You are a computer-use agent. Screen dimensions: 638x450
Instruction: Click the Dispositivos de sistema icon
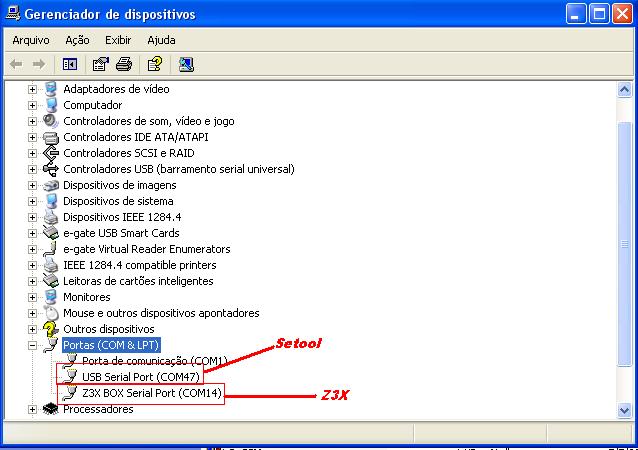(51, 201)
